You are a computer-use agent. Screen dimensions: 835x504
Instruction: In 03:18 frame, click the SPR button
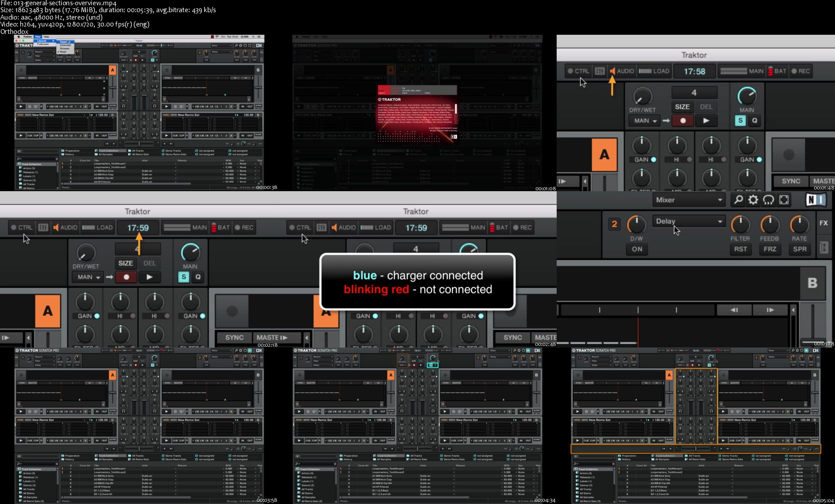coord(799,249)
